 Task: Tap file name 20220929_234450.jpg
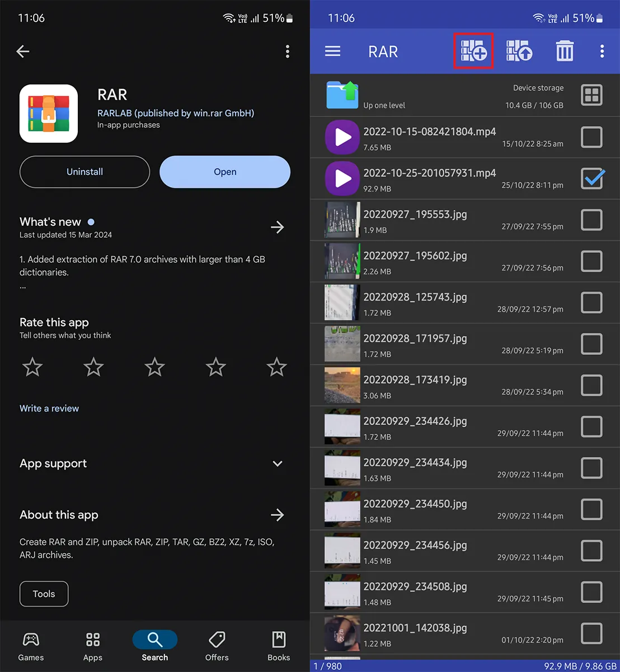pos(415,504)
